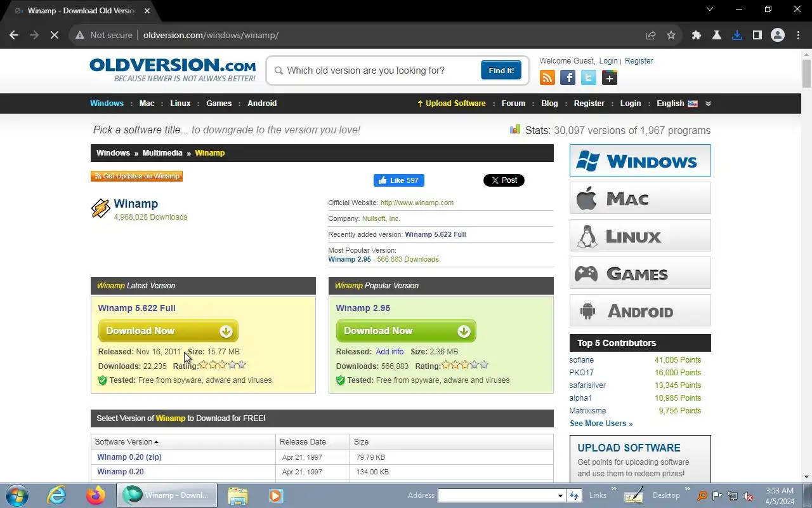Click the X Post button
Screen dimensions: 812x508
tap(504, 180)
